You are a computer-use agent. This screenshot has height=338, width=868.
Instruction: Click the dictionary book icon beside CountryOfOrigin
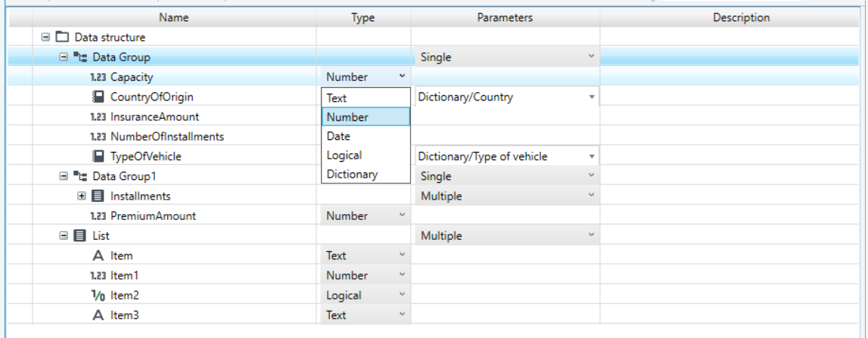[98, 97]
